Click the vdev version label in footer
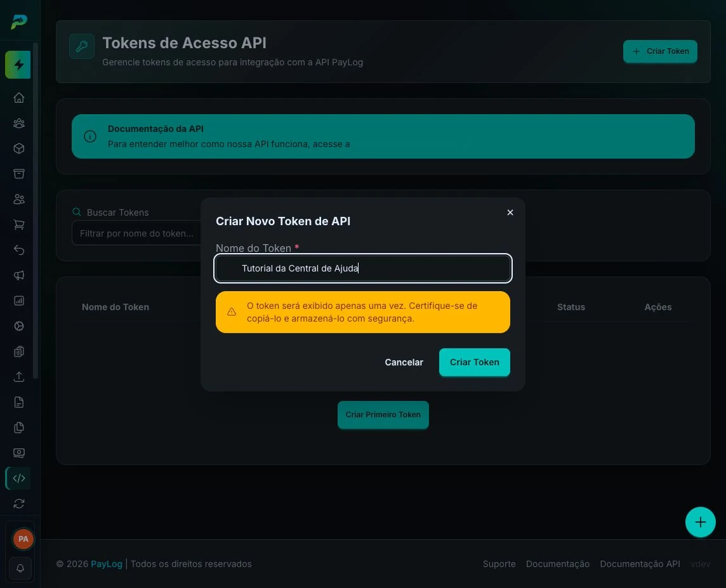Viewport: 726px width, 588px height. tap(701, 564)
